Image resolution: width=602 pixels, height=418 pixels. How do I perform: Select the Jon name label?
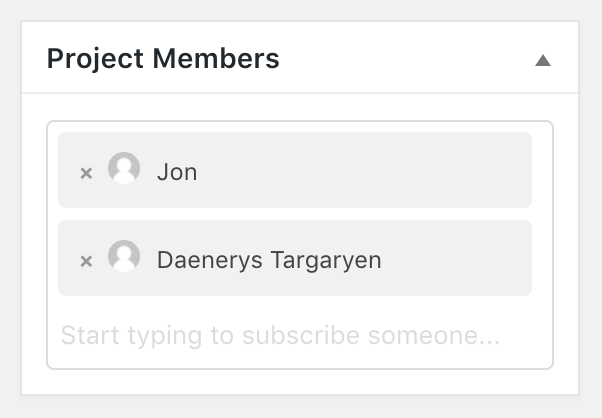pyautogui.click(x=177, y=172)
